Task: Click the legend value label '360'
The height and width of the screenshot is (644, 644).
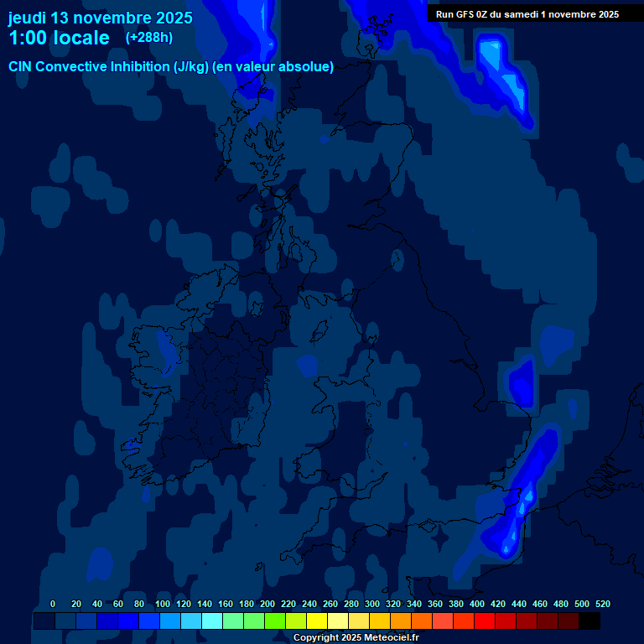Action: tap(435, 604)
